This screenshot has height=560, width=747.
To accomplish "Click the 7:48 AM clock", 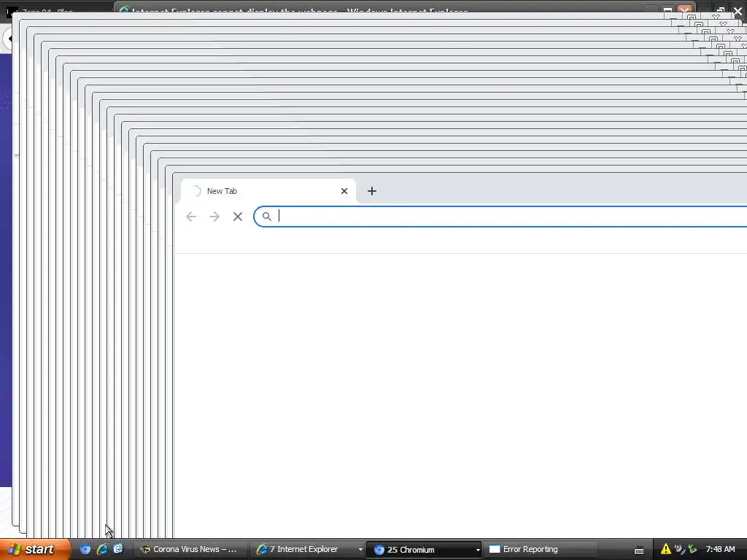I will pos(720,549).
